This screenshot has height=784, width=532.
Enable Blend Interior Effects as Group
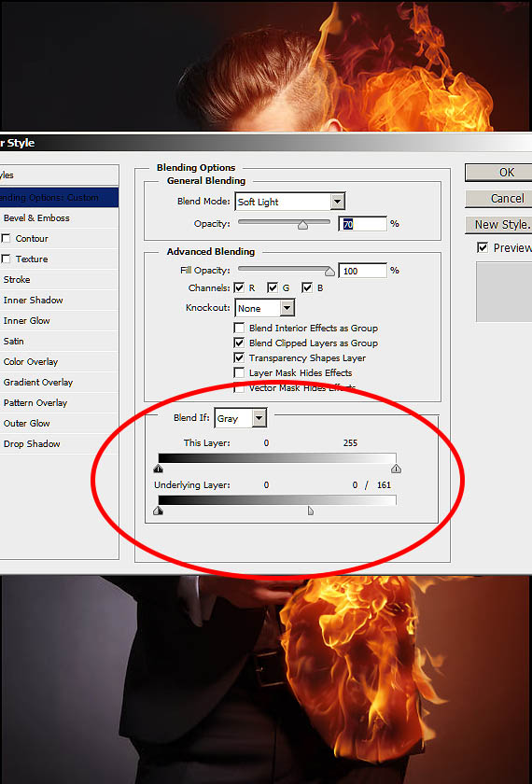pyautogui.click(x=240, y=328)
